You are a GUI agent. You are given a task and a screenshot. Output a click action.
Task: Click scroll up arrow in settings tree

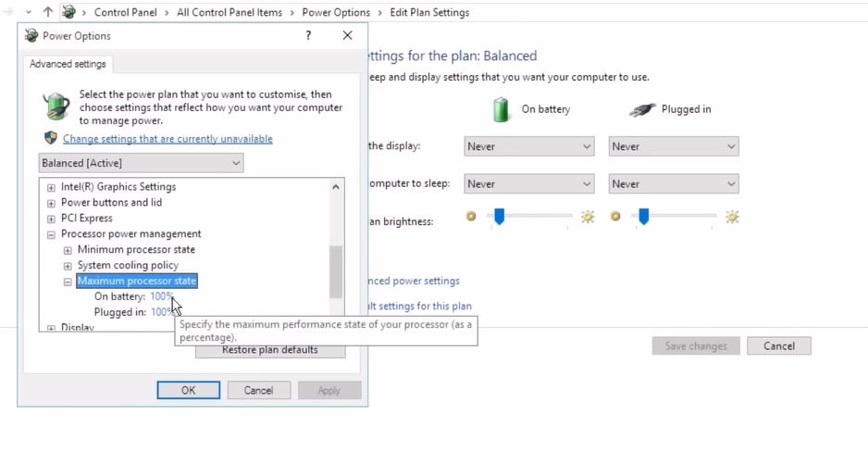[x=336, y=187]
